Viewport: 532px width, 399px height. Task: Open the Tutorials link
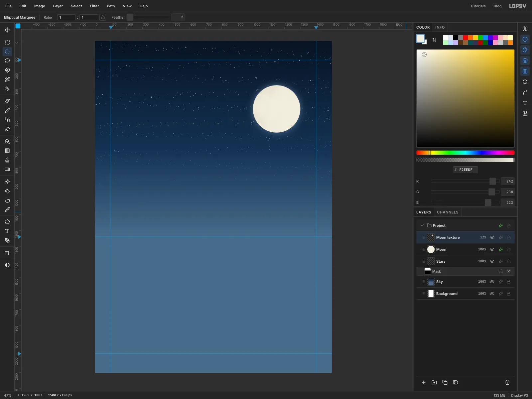(x=478, y=6)
